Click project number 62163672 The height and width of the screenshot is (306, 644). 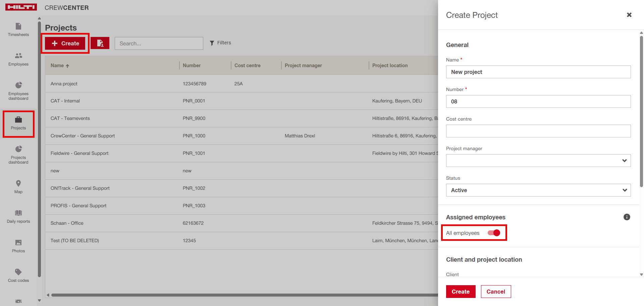pyautogui.click(x=193, y=223)
